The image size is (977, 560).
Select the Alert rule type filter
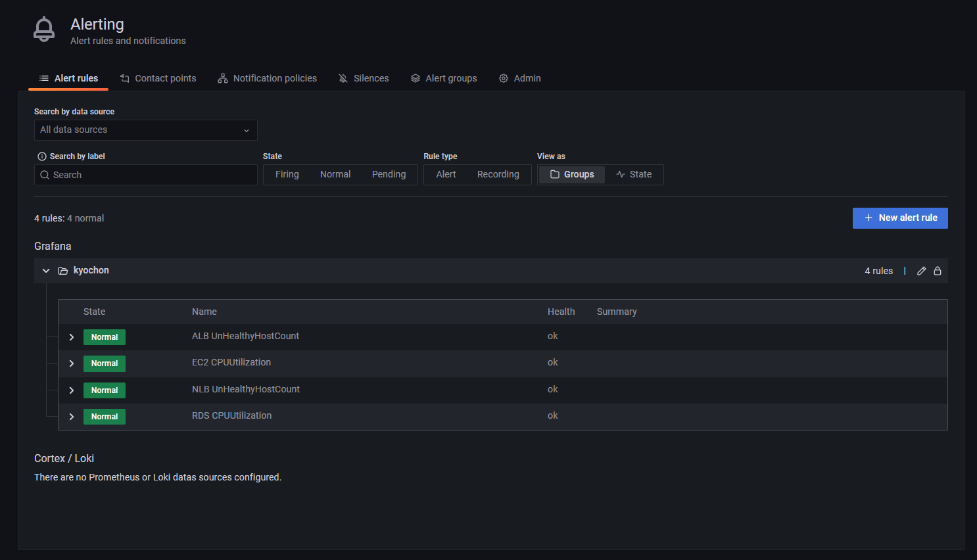coord(446,175)
